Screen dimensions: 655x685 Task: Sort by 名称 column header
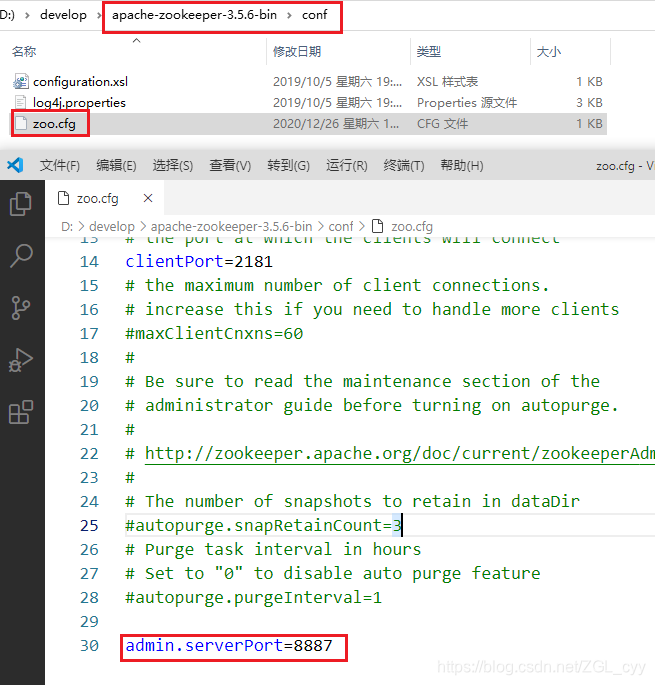tap(24, 52)
